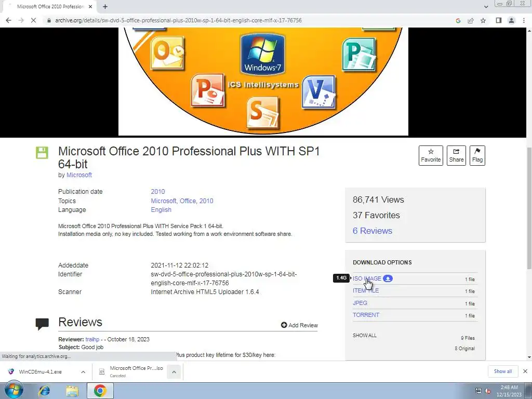Click the browser back arrow

[x=8, y=20]
